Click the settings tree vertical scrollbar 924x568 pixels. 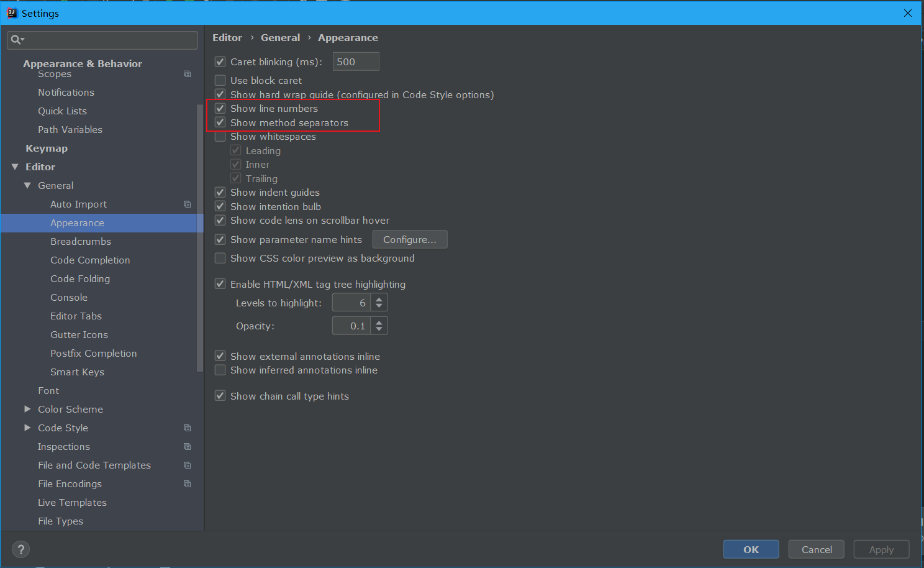click(200, 237)
